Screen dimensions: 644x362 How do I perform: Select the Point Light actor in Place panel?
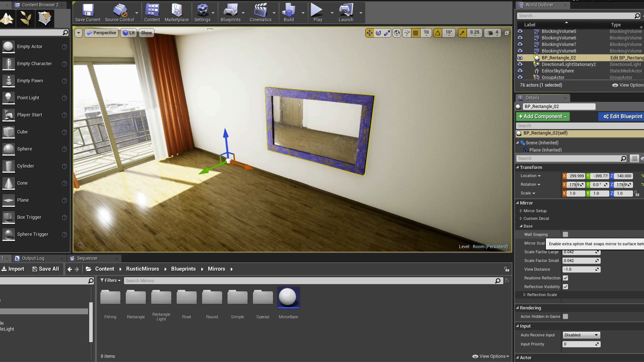[29, 98]
